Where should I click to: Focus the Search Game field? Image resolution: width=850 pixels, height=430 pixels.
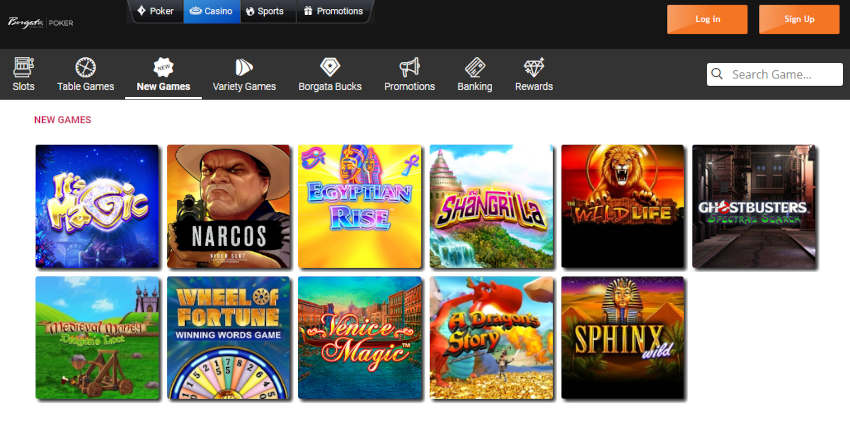[x=775, y=74]
